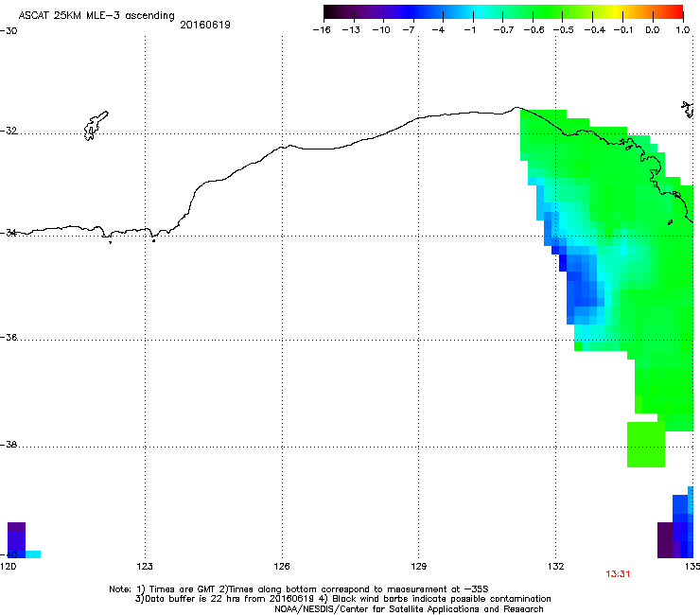Click the 'ASCAT 25KM MLE-3 ascending' title

(96, 15)
